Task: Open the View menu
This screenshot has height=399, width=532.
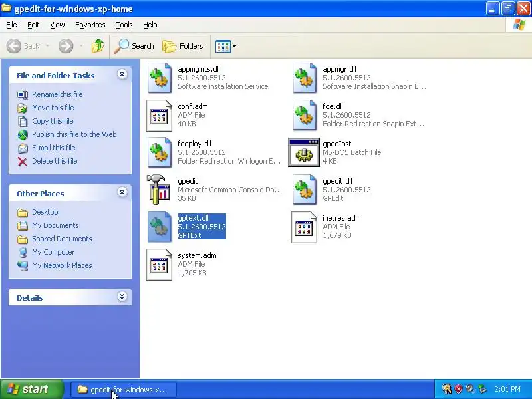Action: (57, 25)
